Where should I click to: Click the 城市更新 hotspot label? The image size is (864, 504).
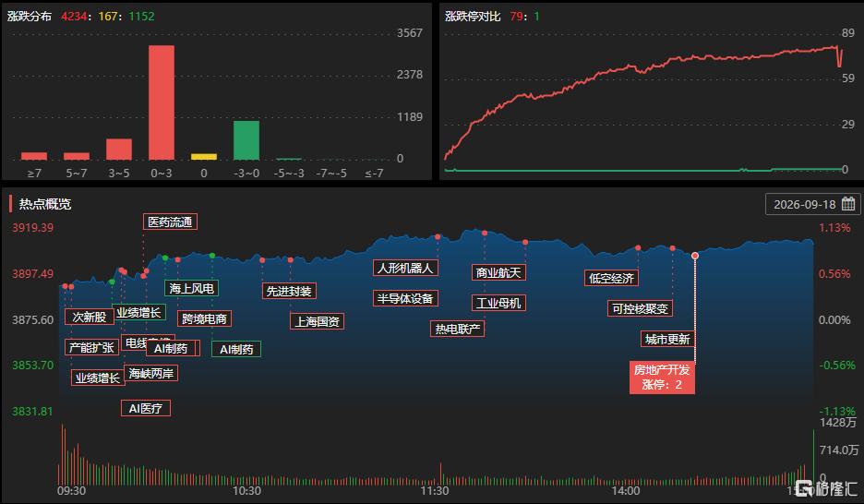point(667,340)
